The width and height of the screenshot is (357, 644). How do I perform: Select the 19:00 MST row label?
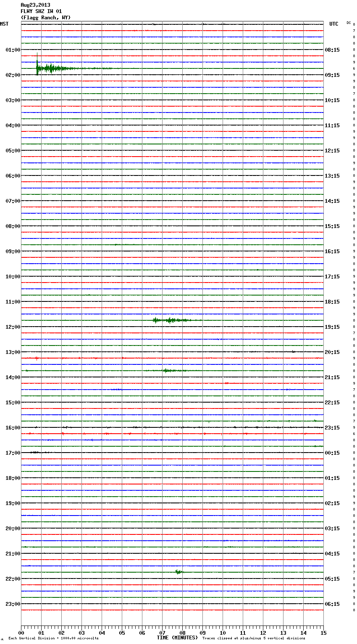(13, 503)
